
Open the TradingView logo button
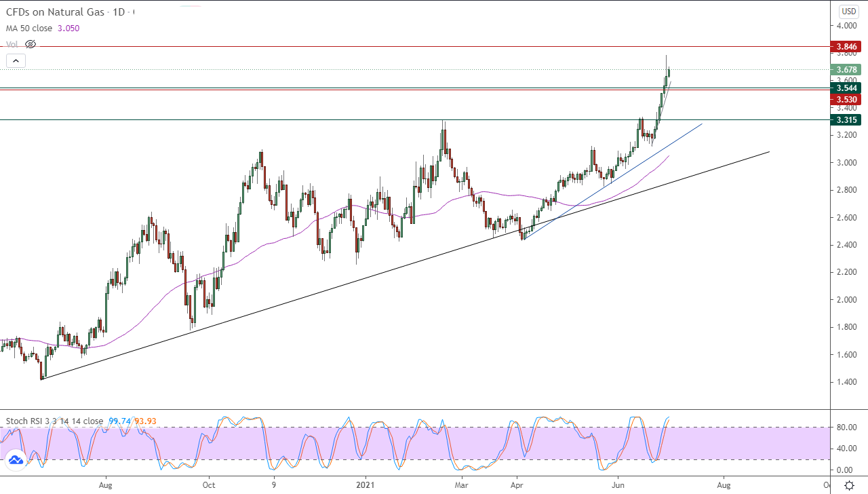tap(16, 461)
